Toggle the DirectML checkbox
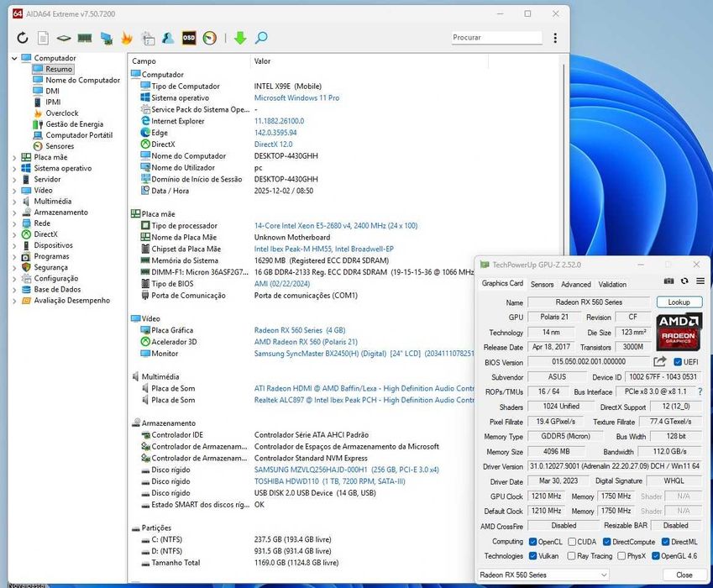Screen dimensions: 713x588 [665, 542]
